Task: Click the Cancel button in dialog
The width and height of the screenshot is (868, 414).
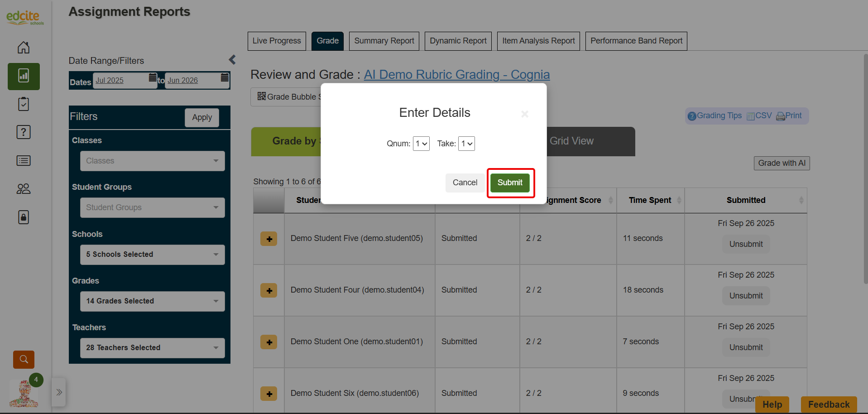Action: point(465,183)
